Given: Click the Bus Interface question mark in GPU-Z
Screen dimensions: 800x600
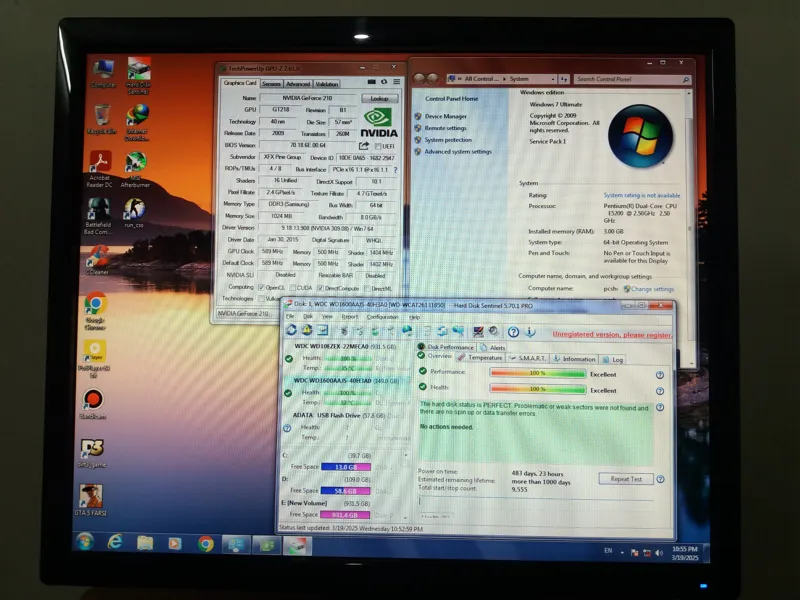Looking at the screenshot, I should [x=395, y=170].
